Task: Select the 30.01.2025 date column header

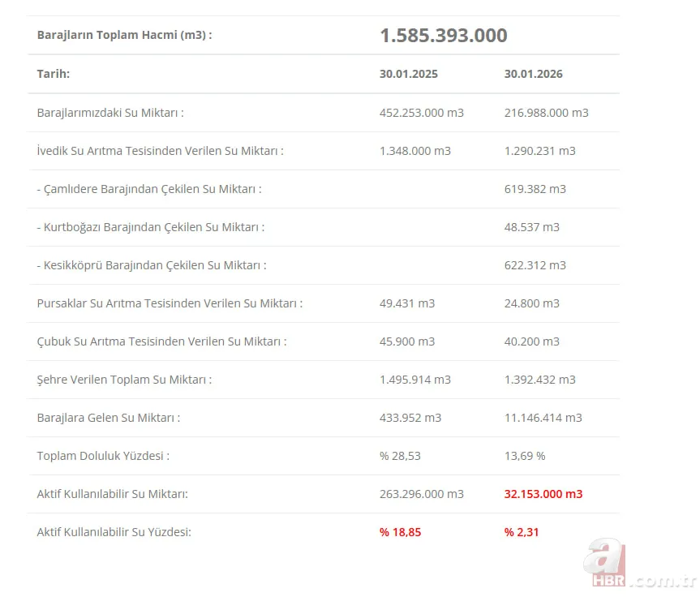Action: tap(408, 74)
